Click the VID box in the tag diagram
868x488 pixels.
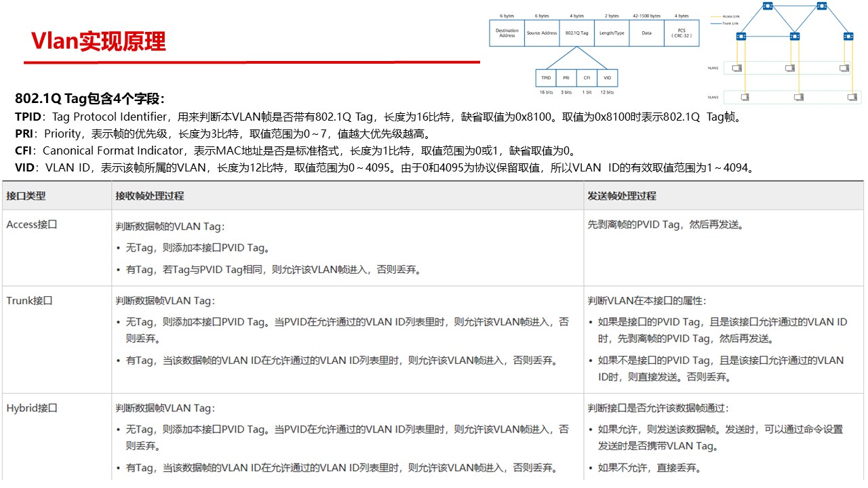coord(608,78)
